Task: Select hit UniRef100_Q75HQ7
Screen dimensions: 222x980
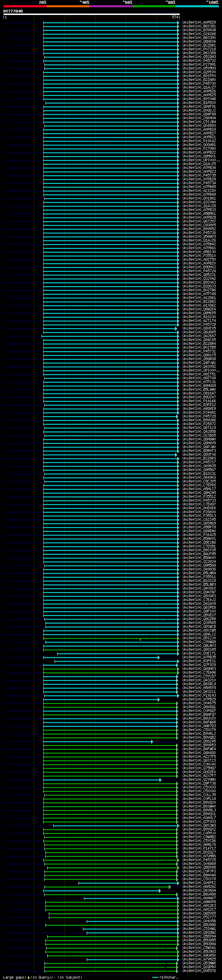Action: 199,768
